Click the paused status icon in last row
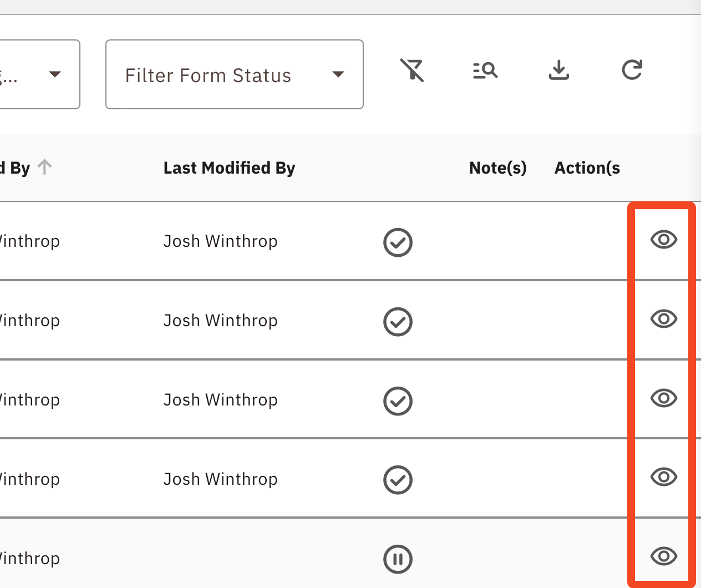The height and width of the screenshot is (588, 701). 398,559
